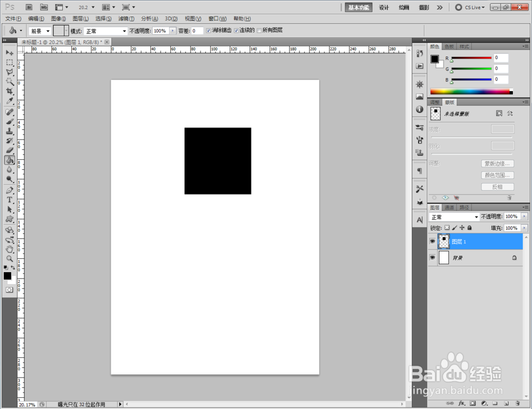This screenshot has width=532, height=409.
Task: Open the Info panel icon
Action: (x=420, y=109)
